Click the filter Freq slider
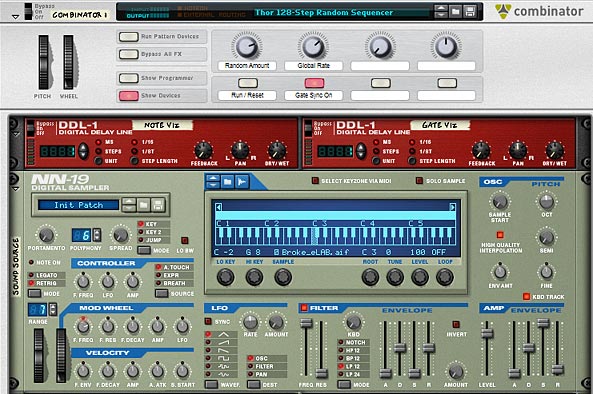Viewport: 593px width, 394px height. click(306, 324)
